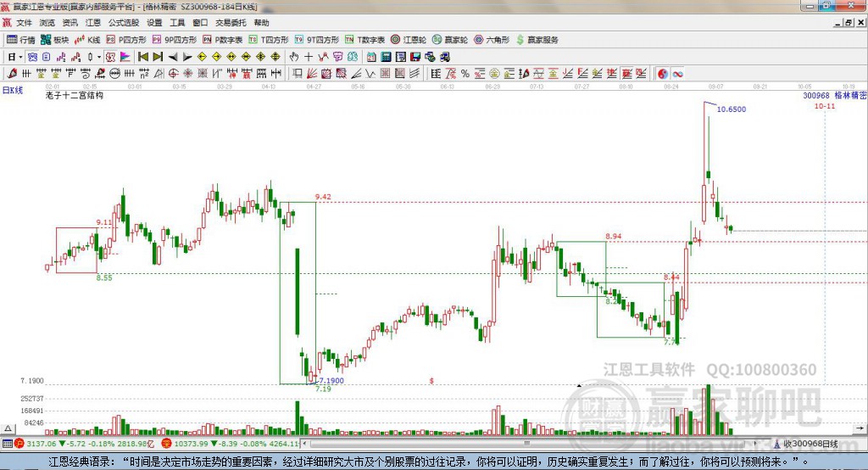
Task: Open the 9T四方形 tool
Action: click(x=317, y=40)
